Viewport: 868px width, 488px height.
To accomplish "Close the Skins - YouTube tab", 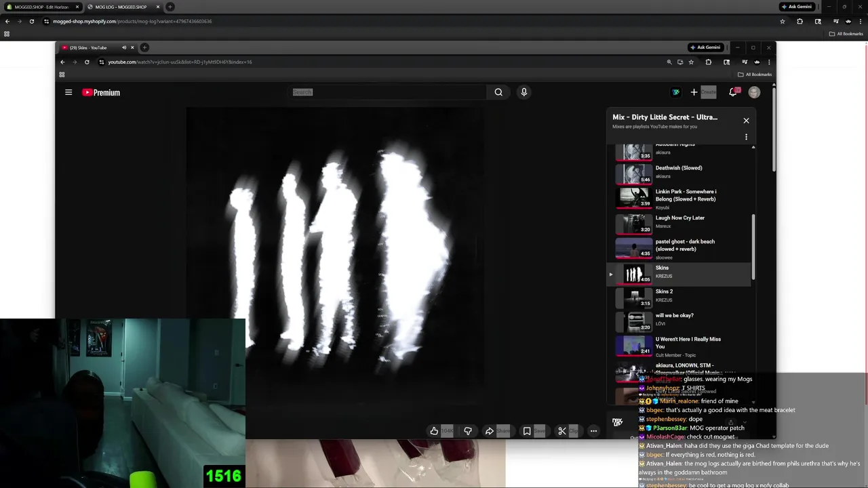I will tap(132, 47).
